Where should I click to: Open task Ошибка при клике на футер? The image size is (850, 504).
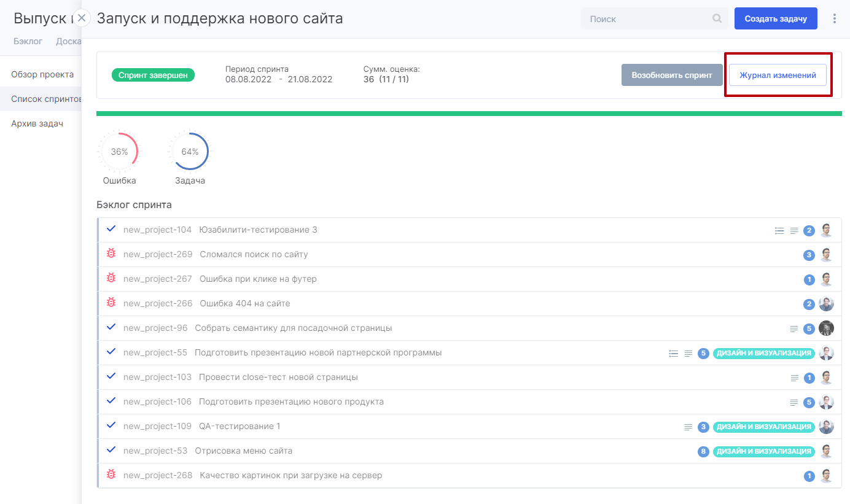258,279
